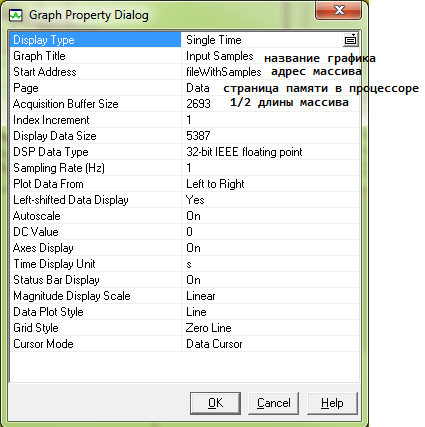Change Grid Style Zero Line value

pyautogui.click(x=209, y=328)
